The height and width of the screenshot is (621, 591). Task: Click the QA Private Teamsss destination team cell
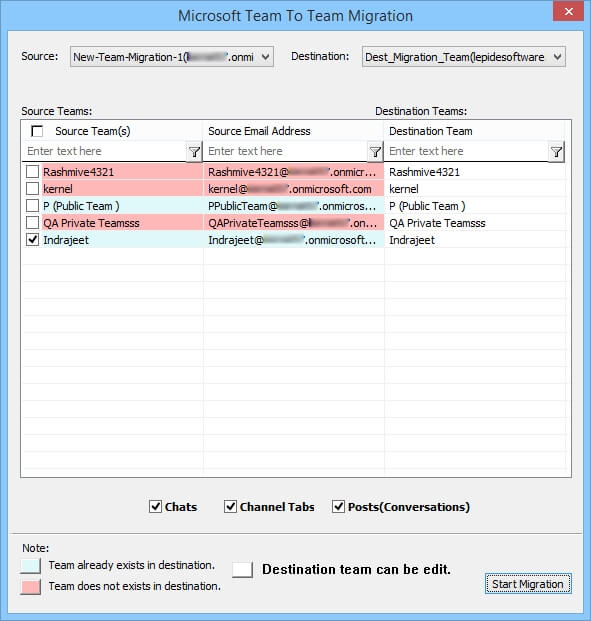(475, 223)
